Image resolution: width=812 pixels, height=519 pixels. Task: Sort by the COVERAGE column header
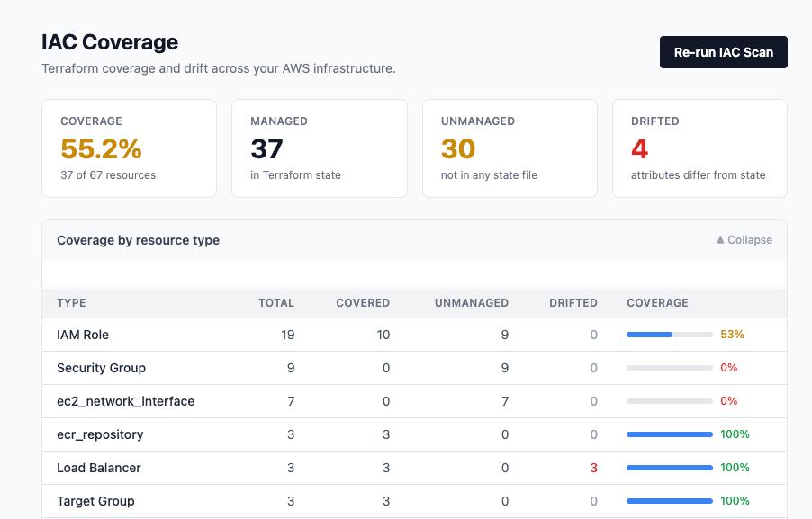click(x=657, y=303)
